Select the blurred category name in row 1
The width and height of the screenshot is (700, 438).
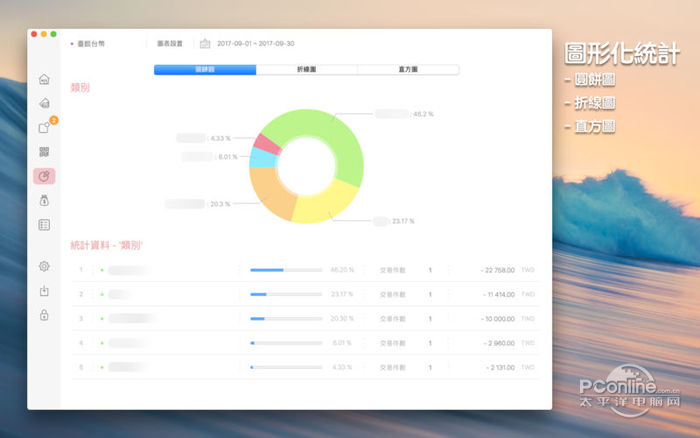click(x=129, y=270)
